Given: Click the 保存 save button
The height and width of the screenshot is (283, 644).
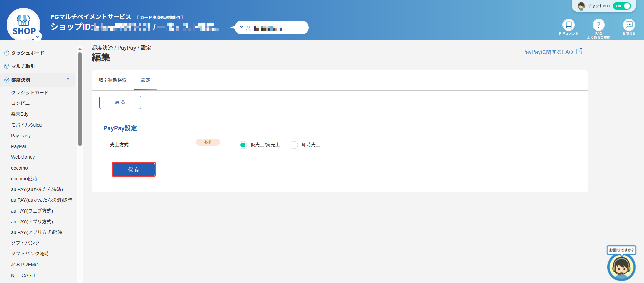Looking at the screenshot, I should tap(133, 170).
